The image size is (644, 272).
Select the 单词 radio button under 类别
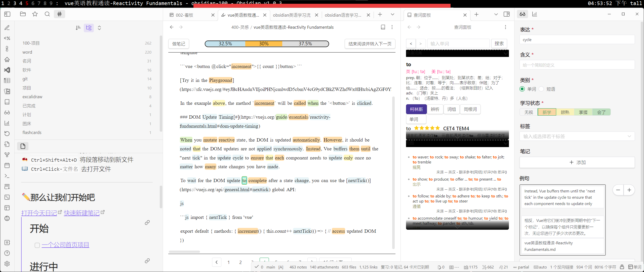pyautogui.click(x=522, y=89)
